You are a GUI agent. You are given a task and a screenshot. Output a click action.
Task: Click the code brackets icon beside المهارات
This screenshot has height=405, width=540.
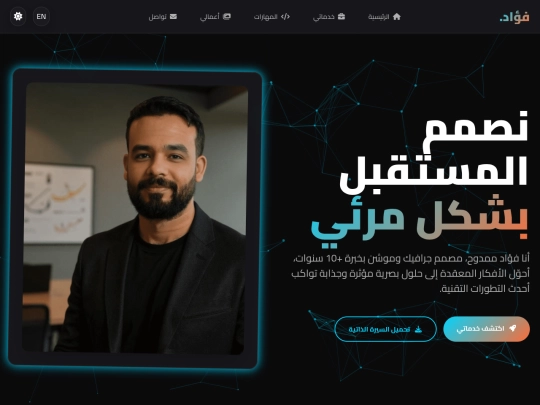coord(285,17)
